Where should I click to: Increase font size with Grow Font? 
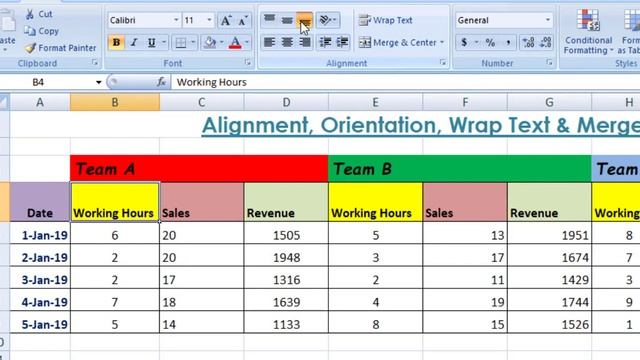226,20
